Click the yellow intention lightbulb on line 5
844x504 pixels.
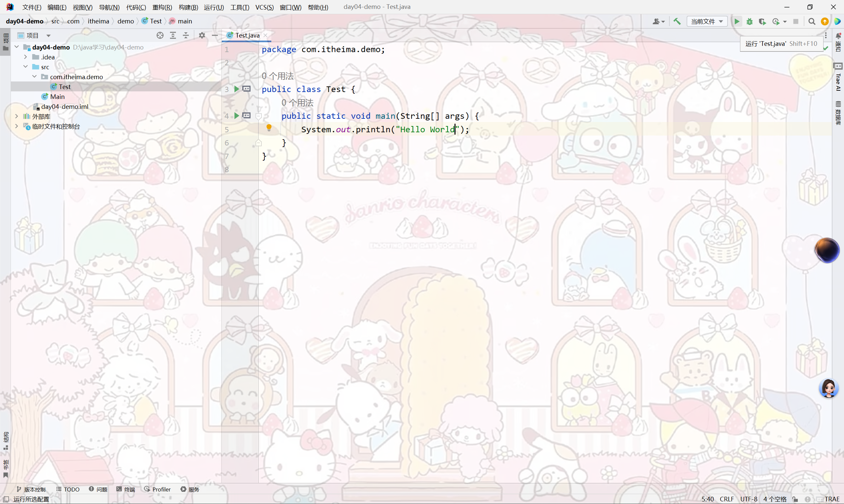point(269,128)
